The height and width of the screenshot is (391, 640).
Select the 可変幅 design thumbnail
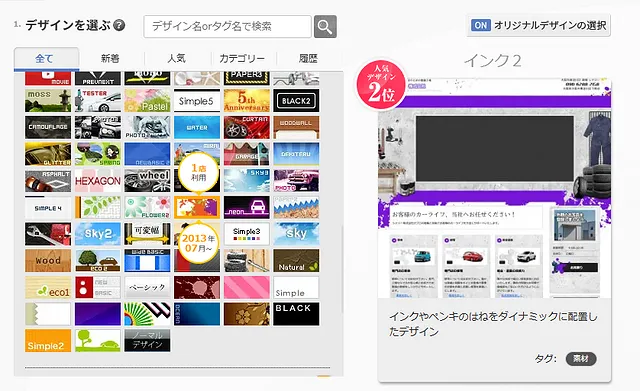pyautogui.click(x=147, y=234)
